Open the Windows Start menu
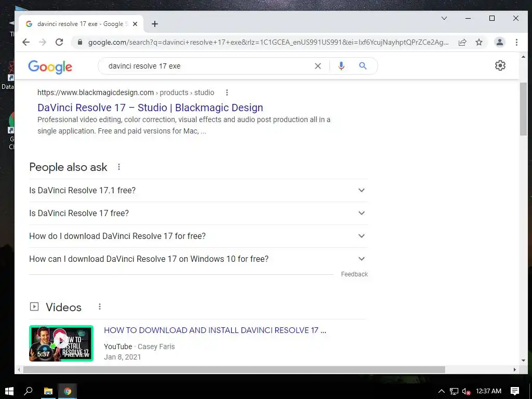 [x=9, y=391]
